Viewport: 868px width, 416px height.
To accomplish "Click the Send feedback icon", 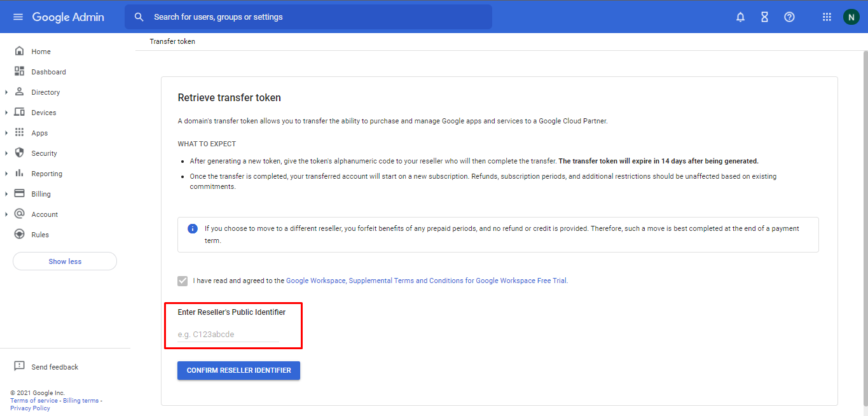I will pyautogui.click(x=20, y=367).
